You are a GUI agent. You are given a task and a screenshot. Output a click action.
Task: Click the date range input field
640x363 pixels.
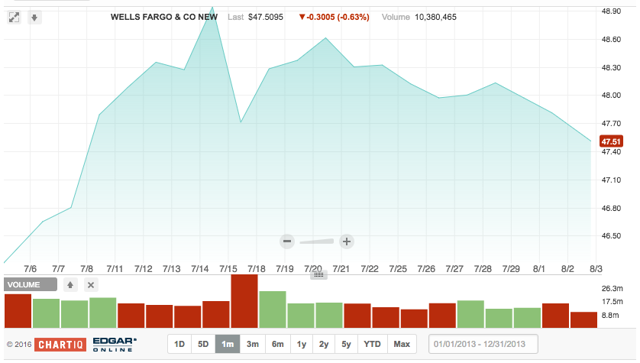tap(483, 344)
